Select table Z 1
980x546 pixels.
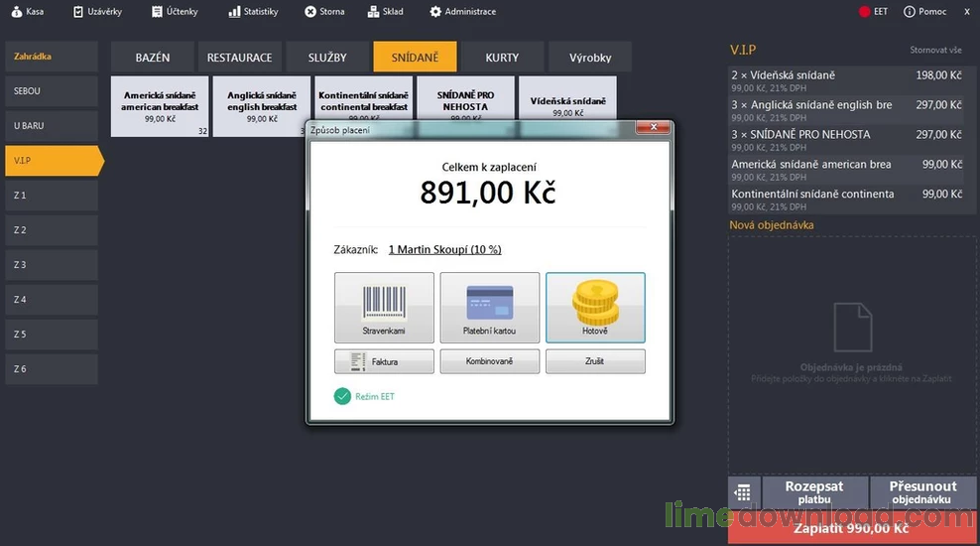tap(52, 196)
